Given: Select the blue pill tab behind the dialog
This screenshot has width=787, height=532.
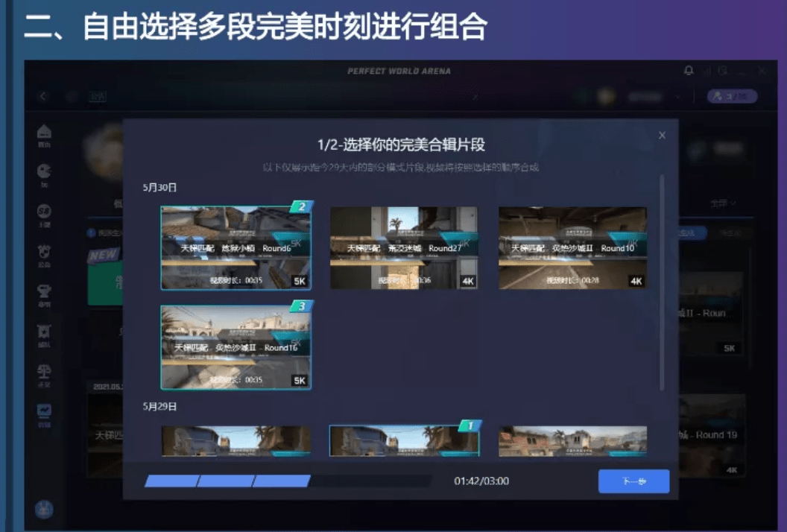Looking at the screenshot, I should pos(692,233).
